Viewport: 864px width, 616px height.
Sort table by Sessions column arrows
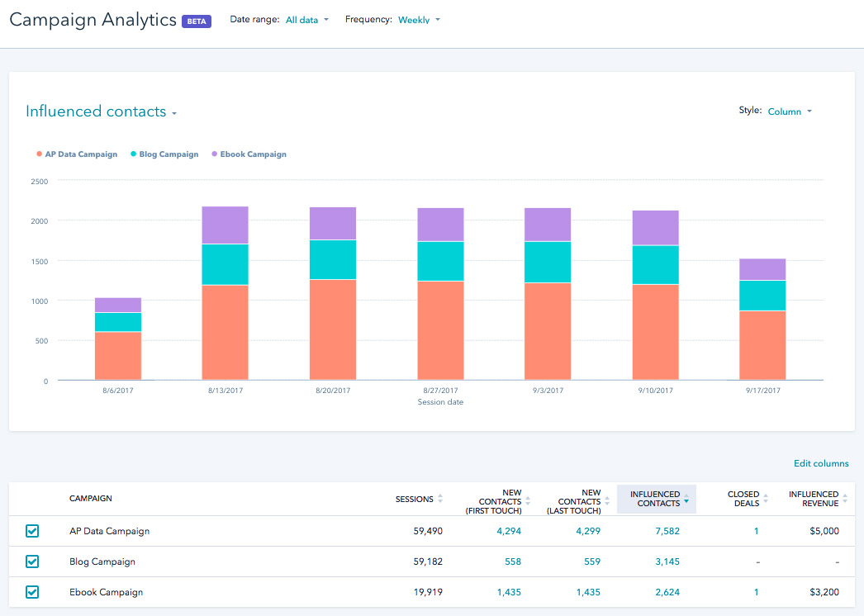[439, 499]
